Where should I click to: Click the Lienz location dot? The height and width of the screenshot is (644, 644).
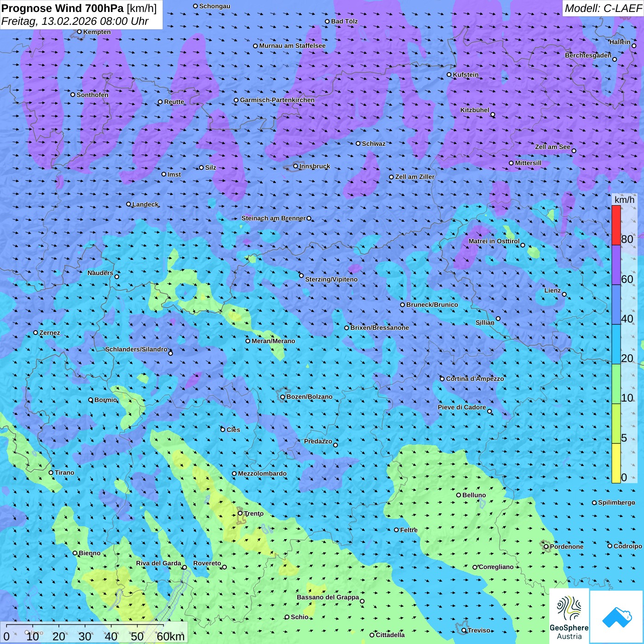click(x=564, y=294)
